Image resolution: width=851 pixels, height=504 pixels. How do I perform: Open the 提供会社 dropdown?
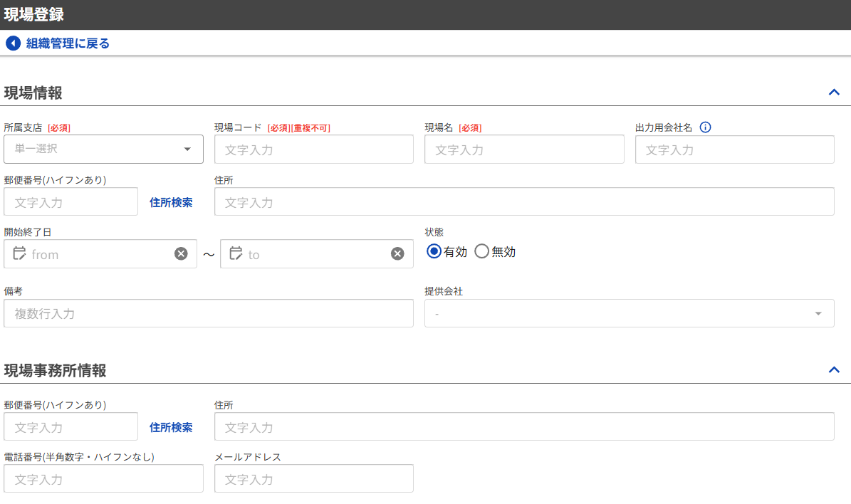(x=629, y=313)
